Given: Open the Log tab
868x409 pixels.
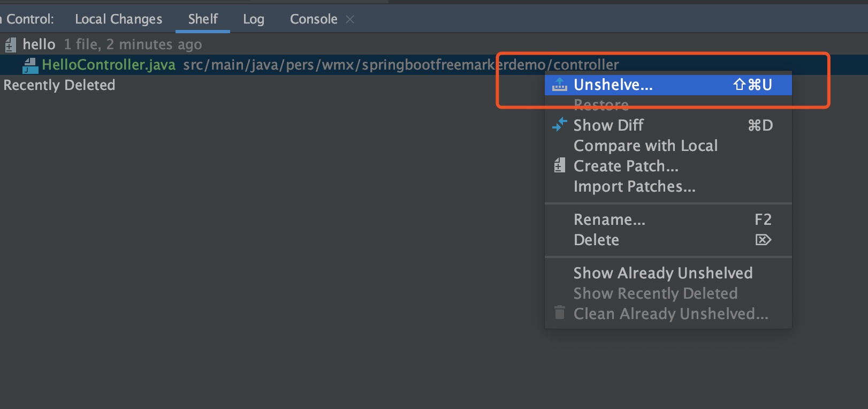Looking at the screenshot, I should click(x=253, y=19).
